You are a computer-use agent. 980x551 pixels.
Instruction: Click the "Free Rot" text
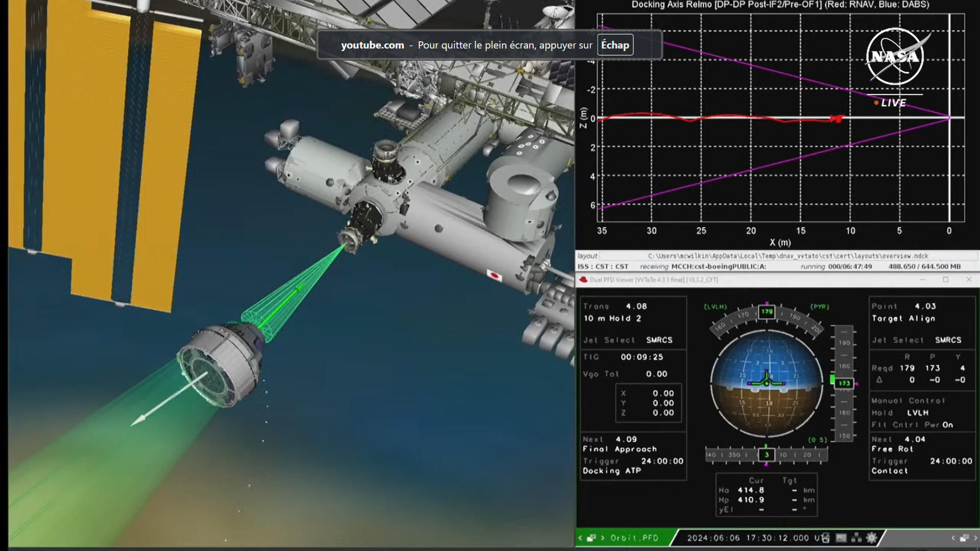pos(892,449)
